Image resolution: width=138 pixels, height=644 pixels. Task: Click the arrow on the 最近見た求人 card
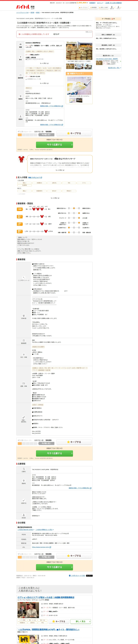pyautogui.click(x=120, y=61)
